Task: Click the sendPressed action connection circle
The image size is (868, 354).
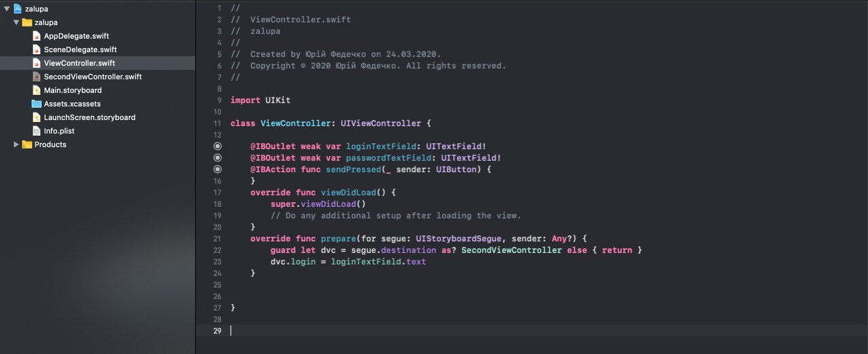Action: pos(217,170)
